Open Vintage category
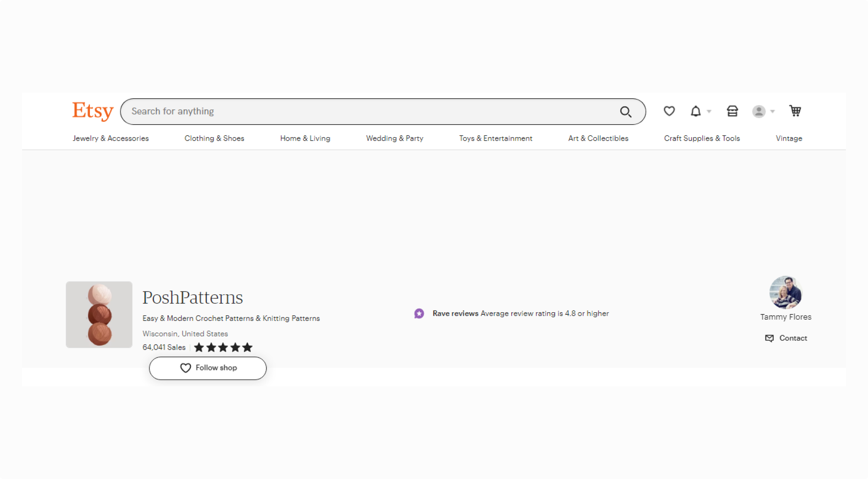The width and height of the screenshot is (868, 479). (789, 138)
